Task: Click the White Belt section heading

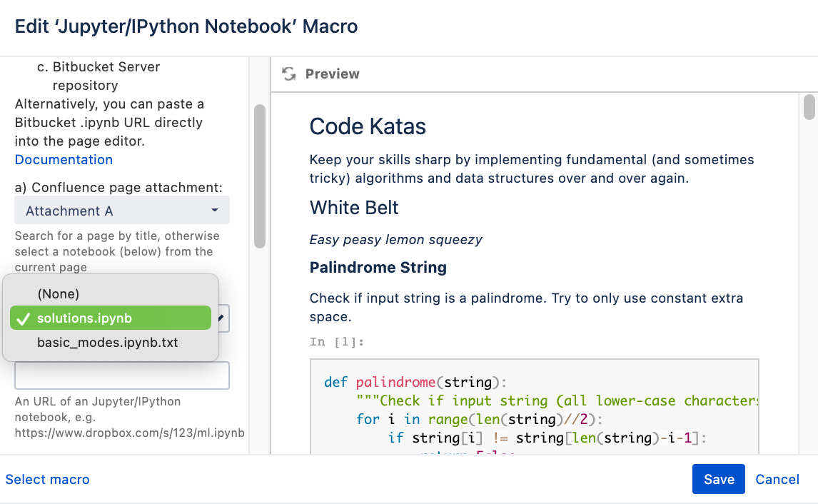Action: (354, 208)
